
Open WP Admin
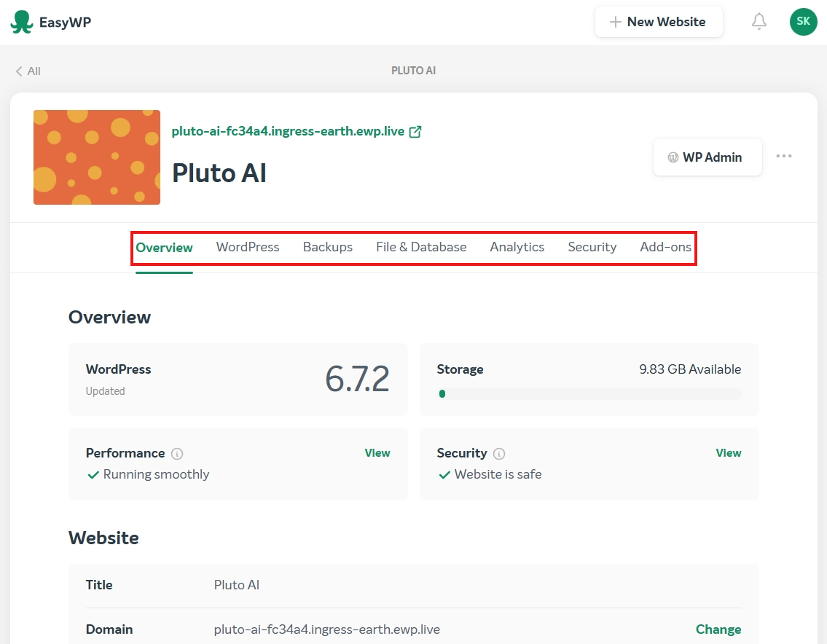coord(708,157)
